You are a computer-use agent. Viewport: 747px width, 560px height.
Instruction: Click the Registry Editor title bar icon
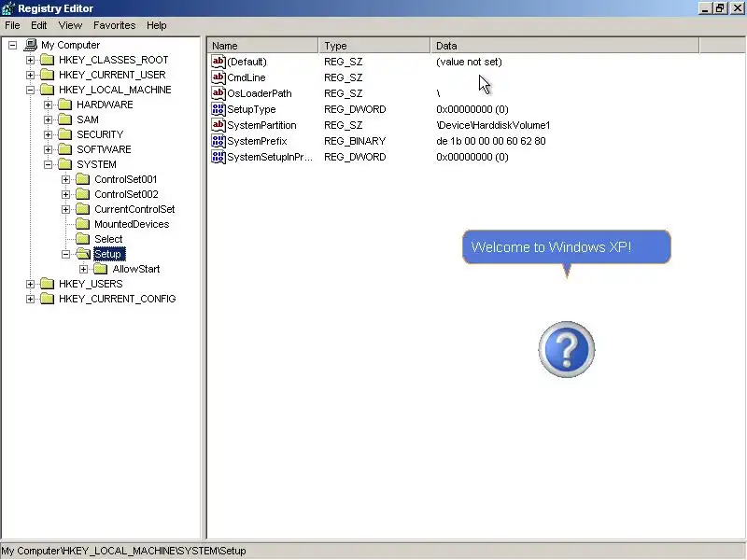point(8,8)
